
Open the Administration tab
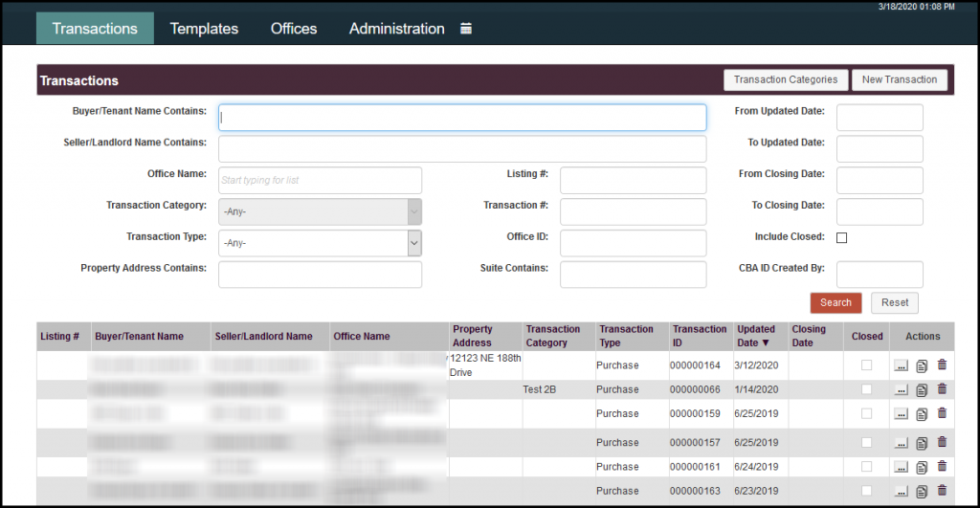click(x=397, y=29)
